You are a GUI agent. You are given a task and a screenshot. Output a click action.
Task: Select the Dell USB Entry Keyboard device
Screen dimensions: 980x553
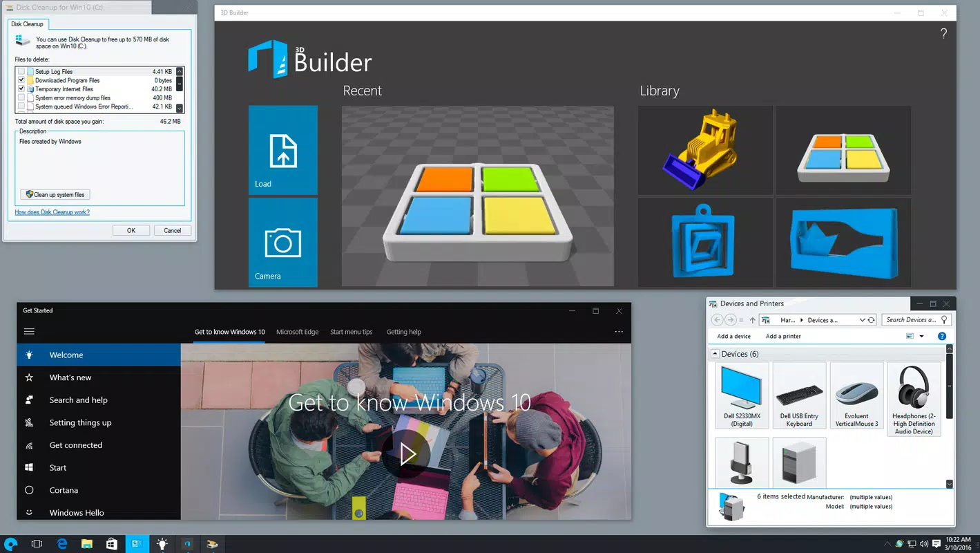(x=799, y=395)
